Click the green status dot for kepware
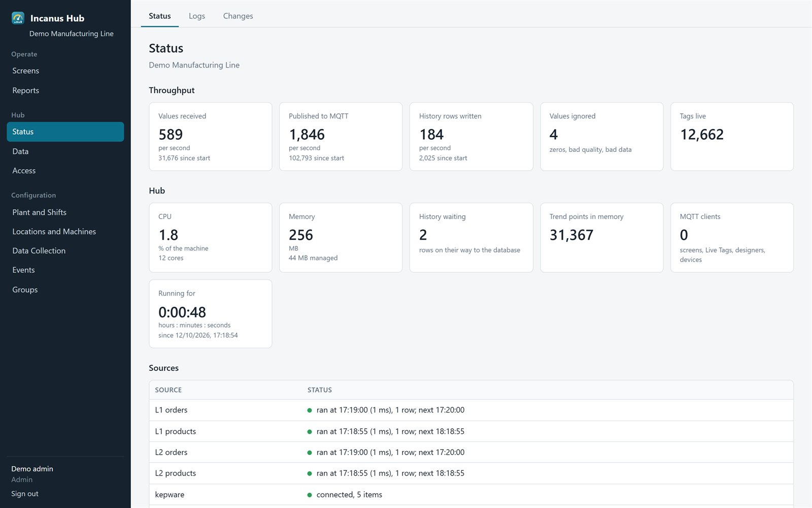This screenshot has height=508, width=812. click(310, 495)
